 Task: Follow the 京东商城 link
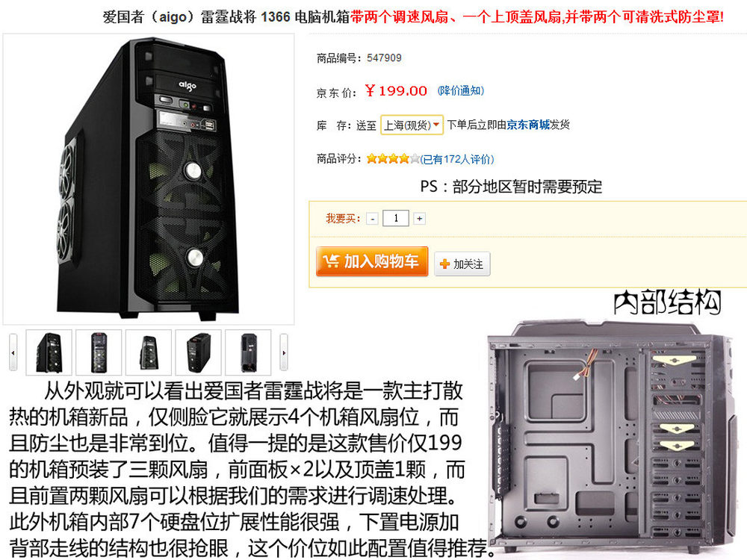[528, 125]
